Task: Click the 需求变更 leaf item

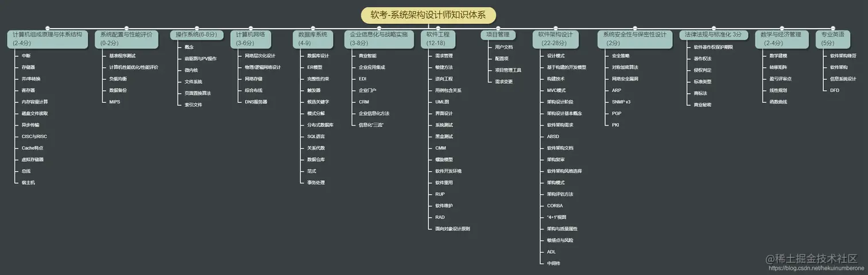Action: click(504, 82)
